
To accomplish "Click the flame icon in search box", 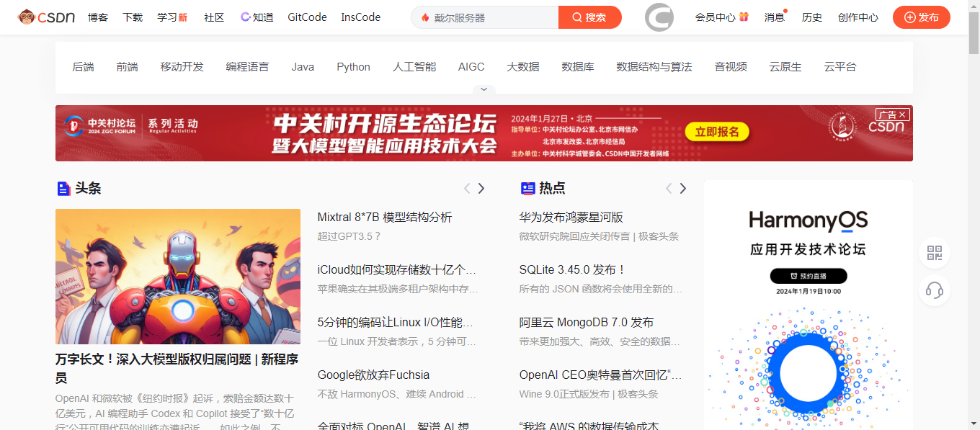I will pyautogui.click(x=425, y=17).
